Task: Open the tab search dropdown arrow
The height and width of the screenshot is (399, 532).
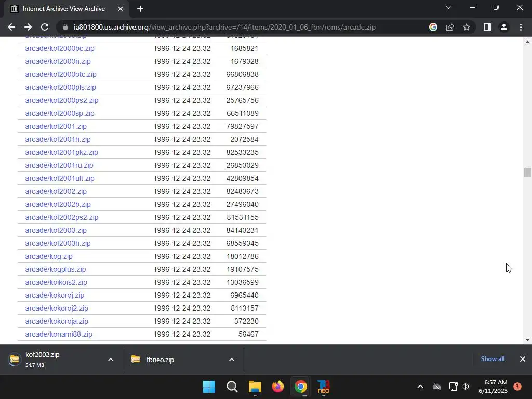Action: 448,7
